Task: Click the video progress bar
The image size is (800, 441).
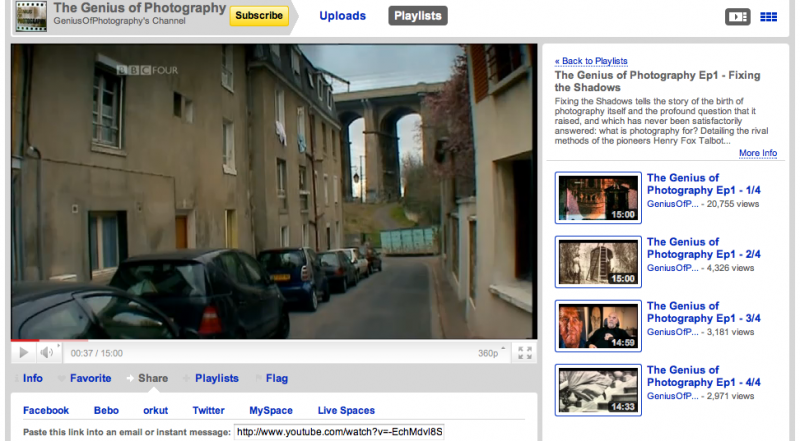Action: pyautogui.click(x=274, y=340)
